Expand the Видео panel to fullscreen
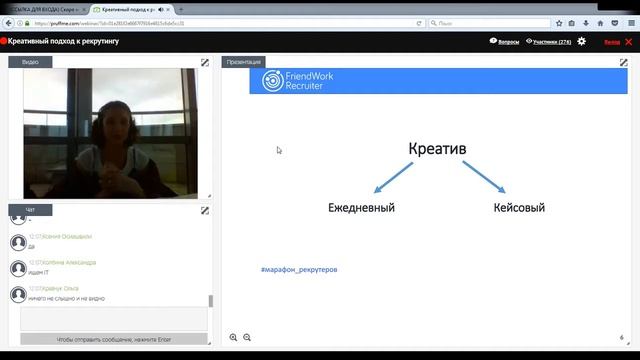The height and width of the screenshot is (360, 640). point(205,62)
